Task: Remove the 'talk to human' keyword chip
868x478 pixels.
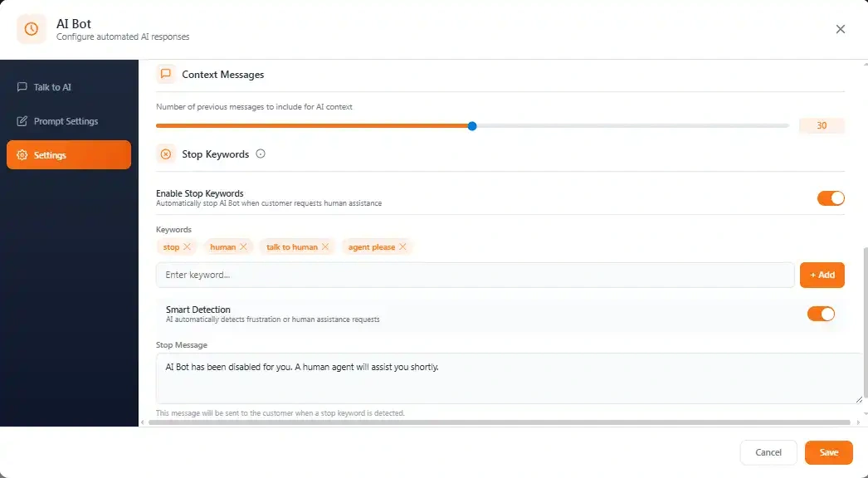Action: (324, 246)
